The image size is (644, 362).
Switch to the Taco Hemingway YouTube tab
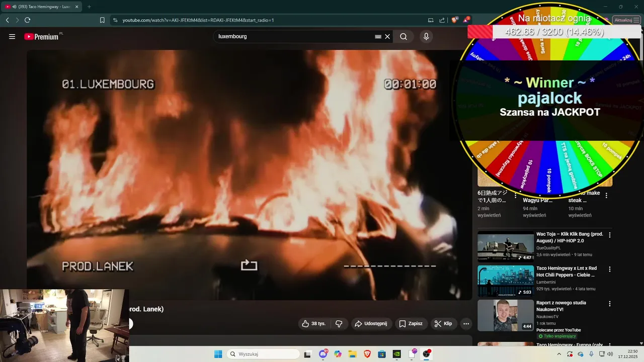pyautogui.click(x=42, y=7)
